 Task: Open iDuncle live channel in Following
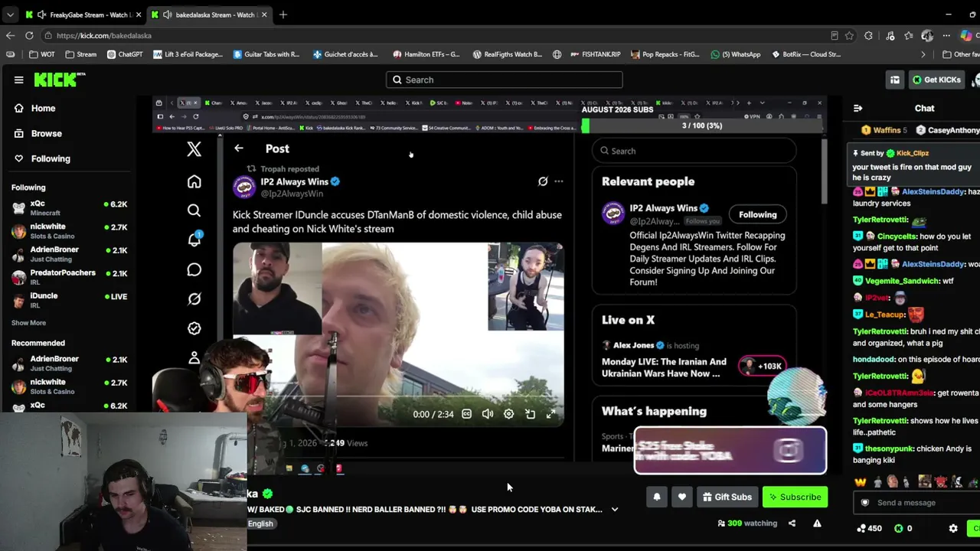coord(69,299)
